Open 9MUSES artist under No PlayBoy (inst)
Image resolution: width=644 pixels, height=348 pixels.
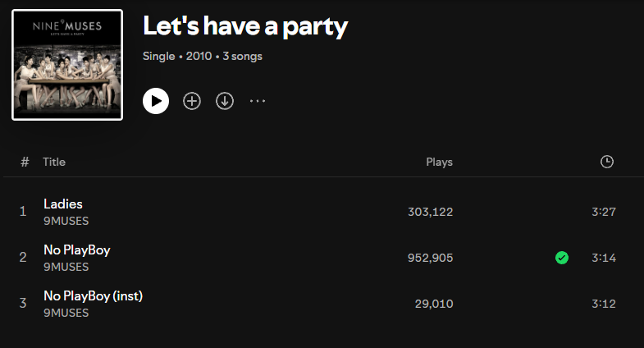(x=66, y=313)
